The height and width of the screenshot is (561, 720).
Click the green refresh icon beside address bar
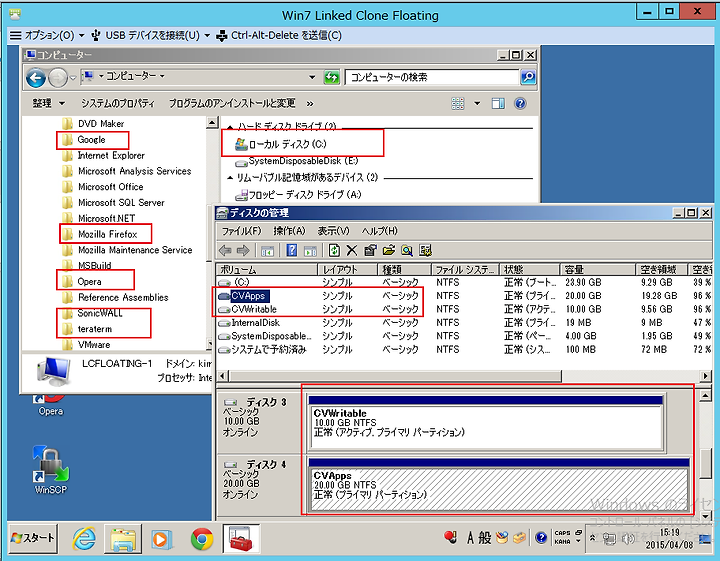(331, 77)
